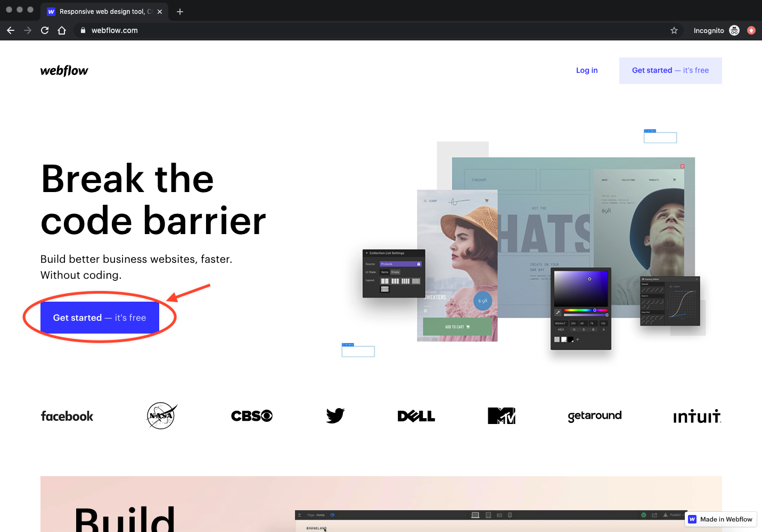The height and width of the screenshot is (532, 762).
Task: Open a new browser tab with plus button
Action: (179, 11)
